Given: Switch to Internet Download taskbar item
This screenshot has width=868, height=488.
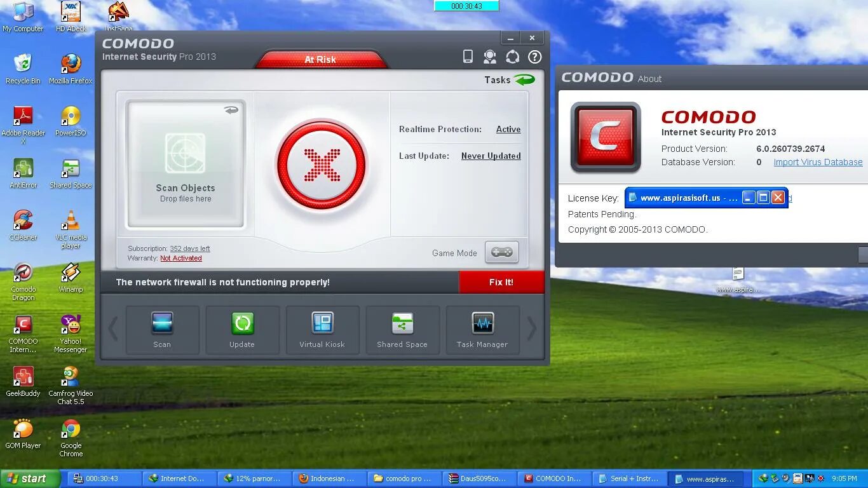Looking at the screenshot, I should (179, 478).
